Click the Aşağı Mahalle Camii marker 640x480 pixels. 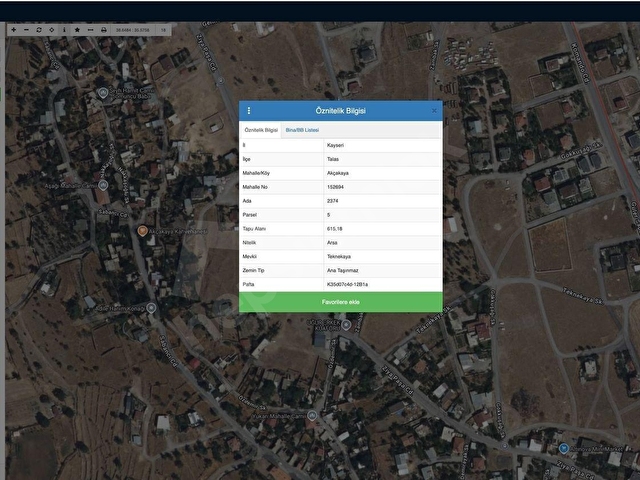[103, 185]
